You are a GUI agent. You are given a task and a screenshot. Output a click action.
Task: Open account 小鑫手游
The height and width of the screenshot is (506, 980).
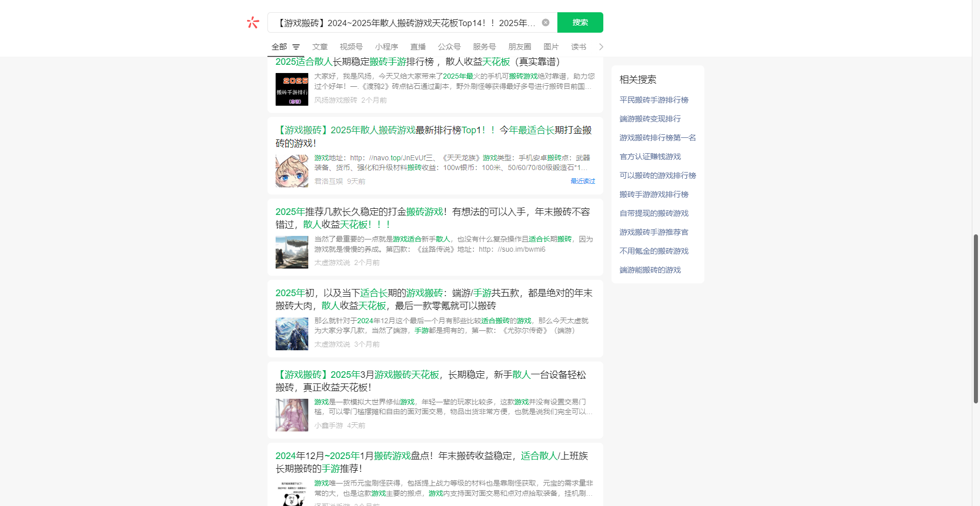tap(329, 425)
